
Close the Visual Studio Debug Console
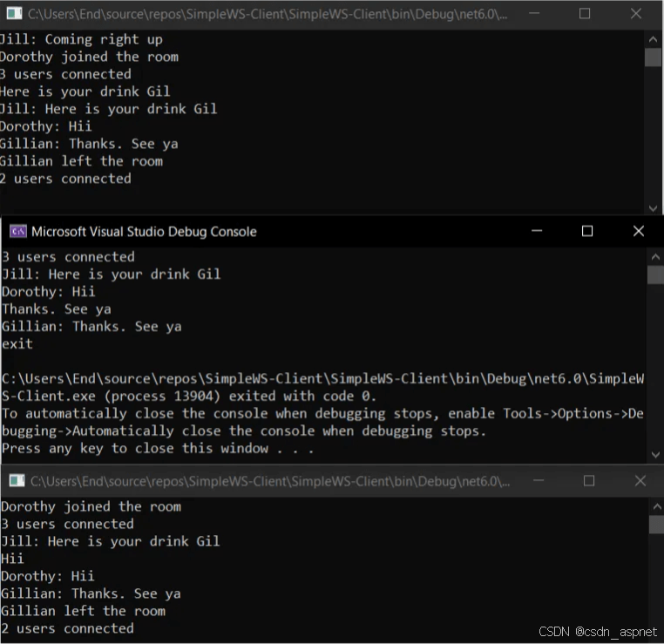coord(639,231)
